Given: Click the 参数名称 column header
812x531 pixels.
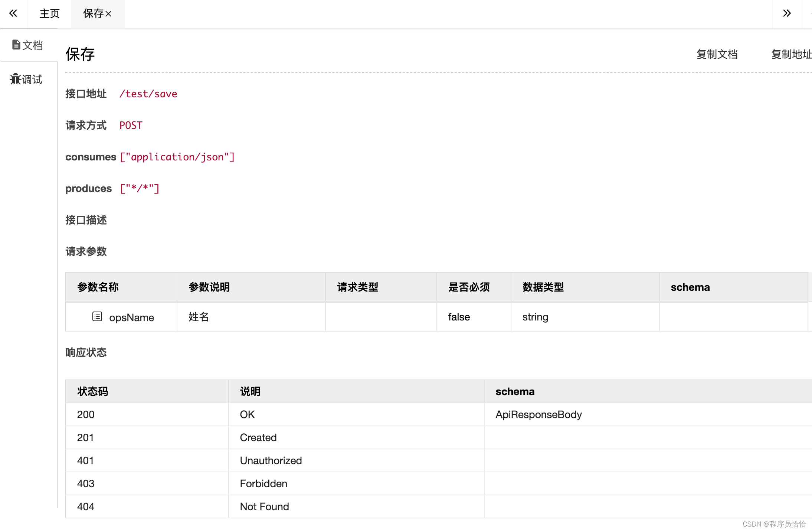Looking at the screenshot, I should pos(98,287).
